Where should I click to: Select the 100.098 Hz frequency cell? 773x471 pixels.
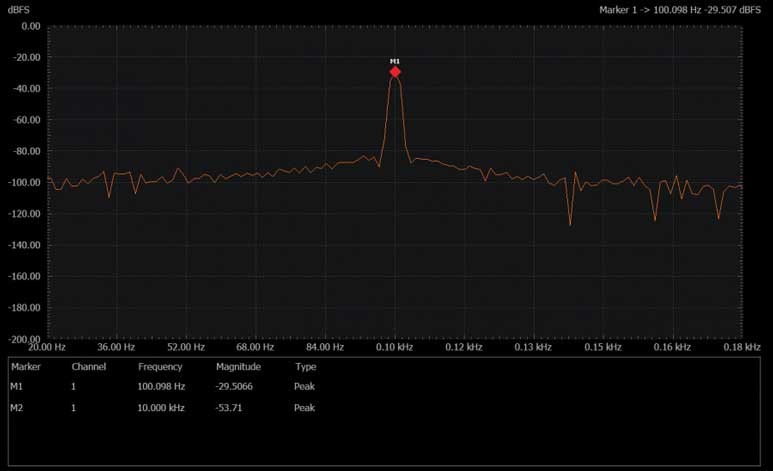[161, 386]
